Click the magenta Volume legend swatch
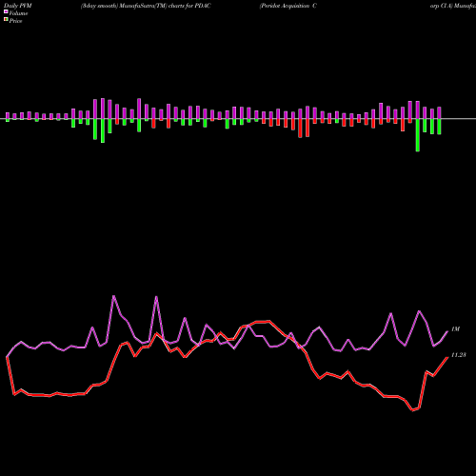The image size is (476, 476). (6, 11)
